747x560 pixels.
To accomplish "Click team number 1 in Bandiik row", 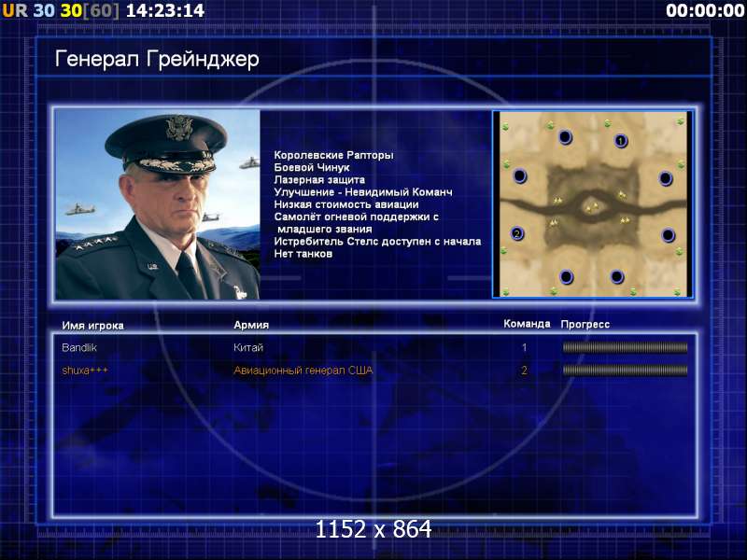I will [525, 347].
